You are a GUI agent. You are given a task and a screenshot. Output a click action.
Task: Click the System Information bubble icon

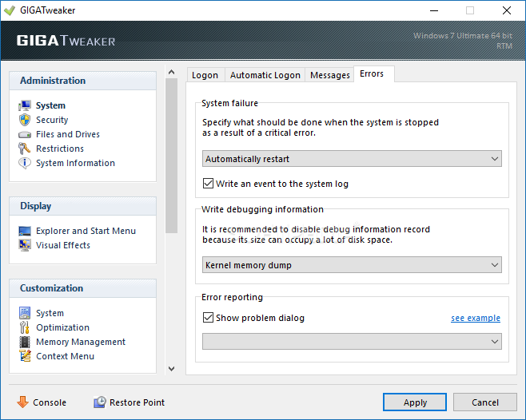point(25,163)
